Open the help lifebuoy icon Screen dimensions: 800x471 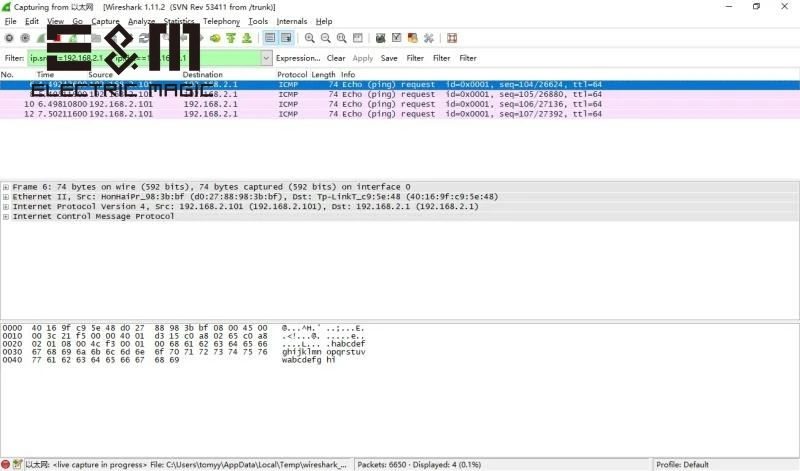pyautogui.click(x=452, y=38)
